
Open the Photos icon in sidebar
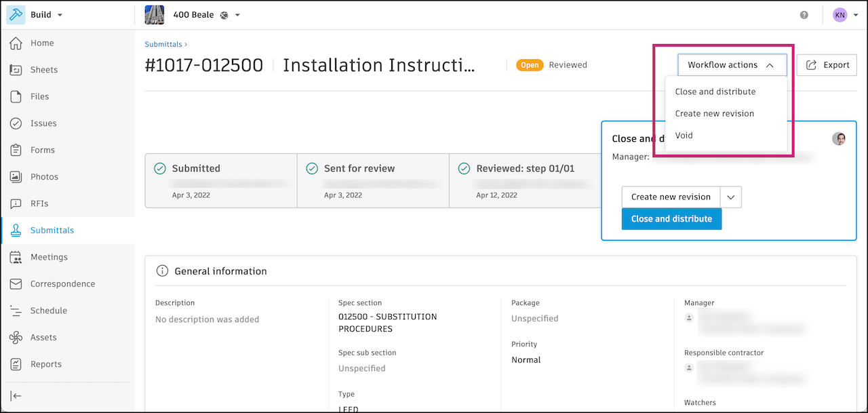16,177
